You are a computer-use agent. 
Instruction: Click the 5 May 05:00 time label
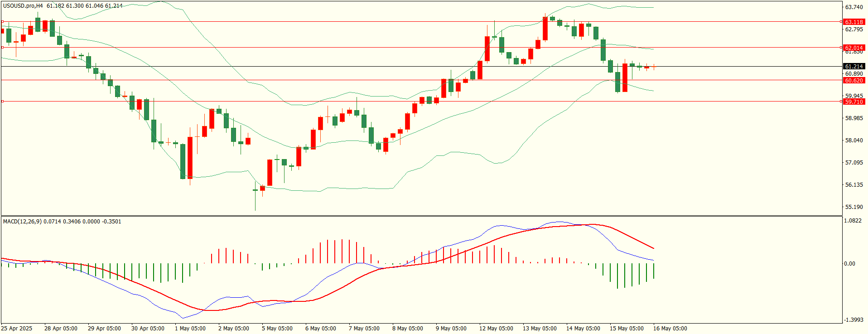[277, 329]
